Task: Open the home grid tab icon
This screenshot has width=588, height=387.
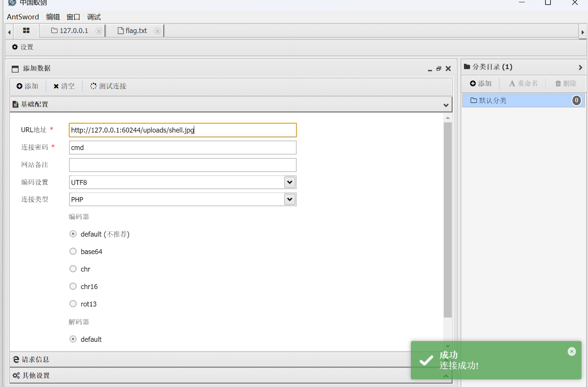Action: 26,30
